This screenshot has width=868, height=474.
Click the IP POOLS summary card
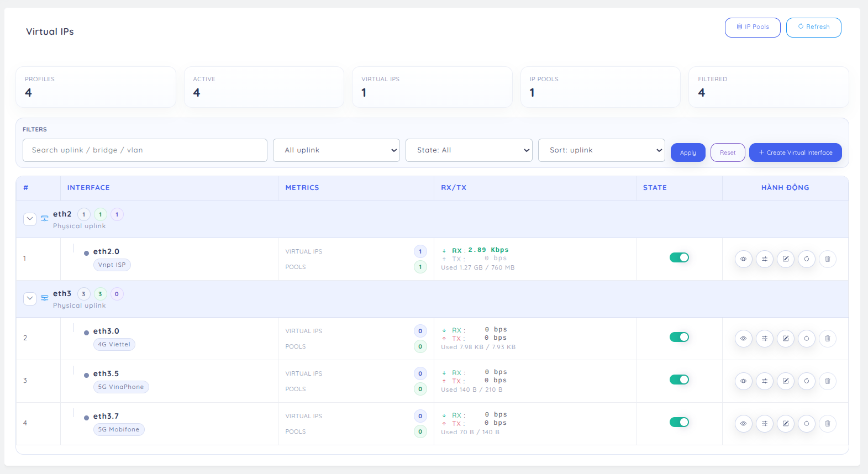(x=601, y=87)
